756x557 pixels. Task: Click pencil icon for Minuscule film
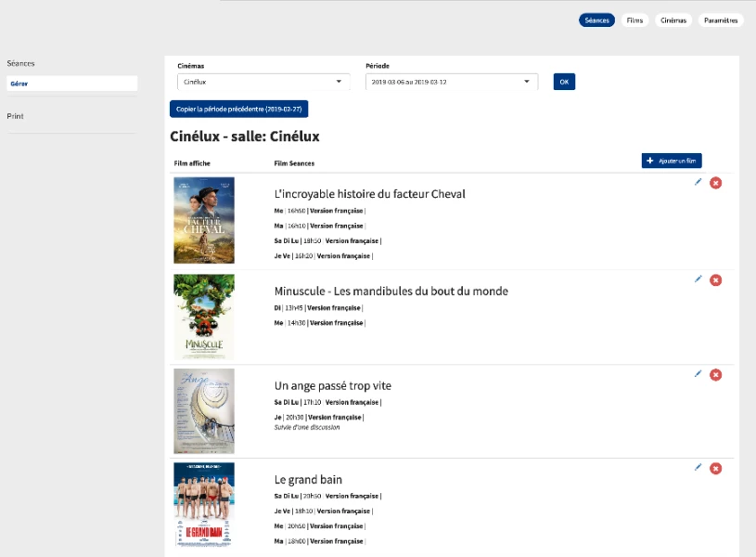[x=698, y=278]
